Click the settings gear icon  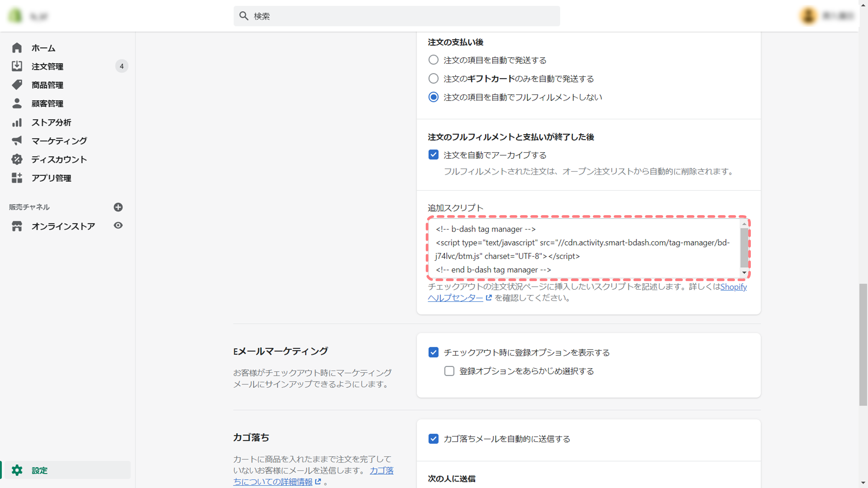point(17,470)
